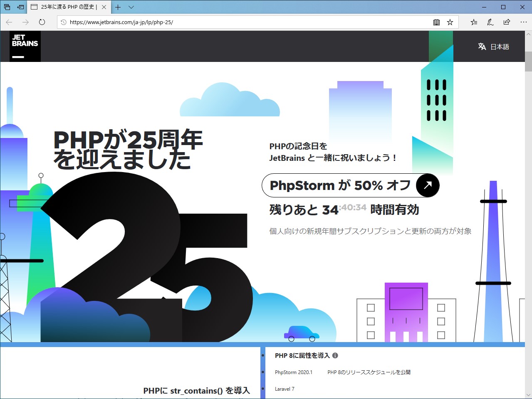Click inside the address bar
The width and height of the screenshot is (532, 399).
[x=166, y=22]
